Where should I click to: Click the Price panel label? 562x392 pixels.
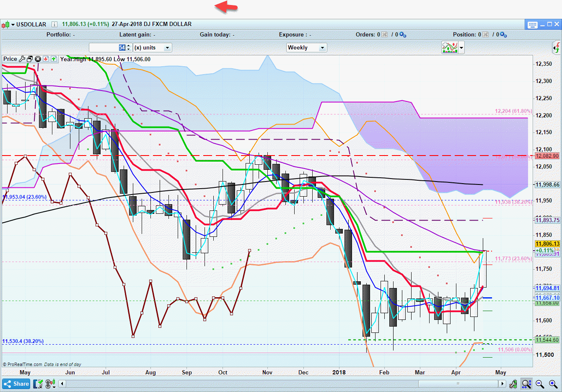click(x=10, y=59)
